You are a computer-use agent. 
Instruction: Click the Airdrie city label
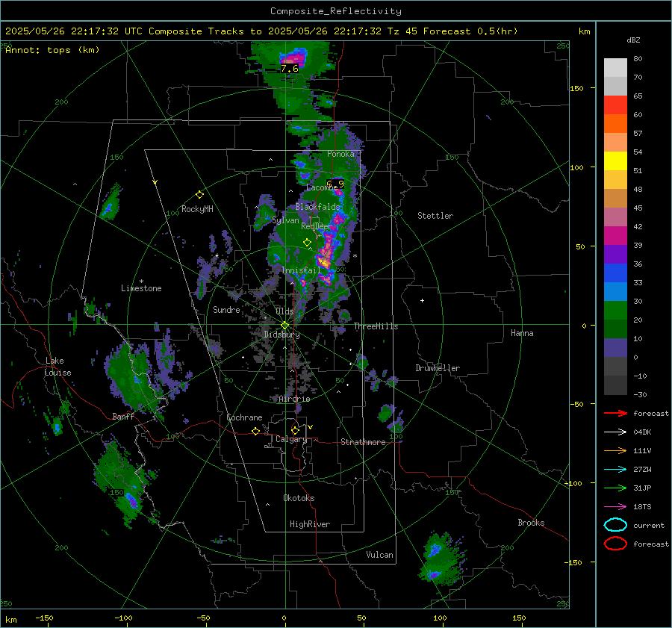(x=294, y=399)
